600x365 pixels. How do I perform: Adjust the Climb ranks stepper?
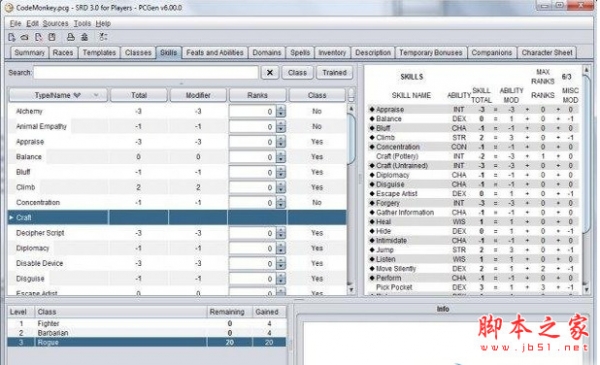pyautogui.click(x=281, y=187)
